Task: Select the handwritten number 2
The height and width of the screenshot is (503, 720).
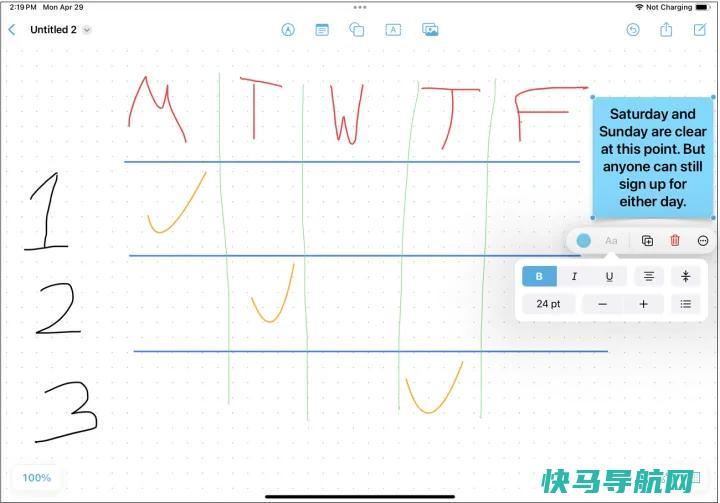Action: click(58, 308)
